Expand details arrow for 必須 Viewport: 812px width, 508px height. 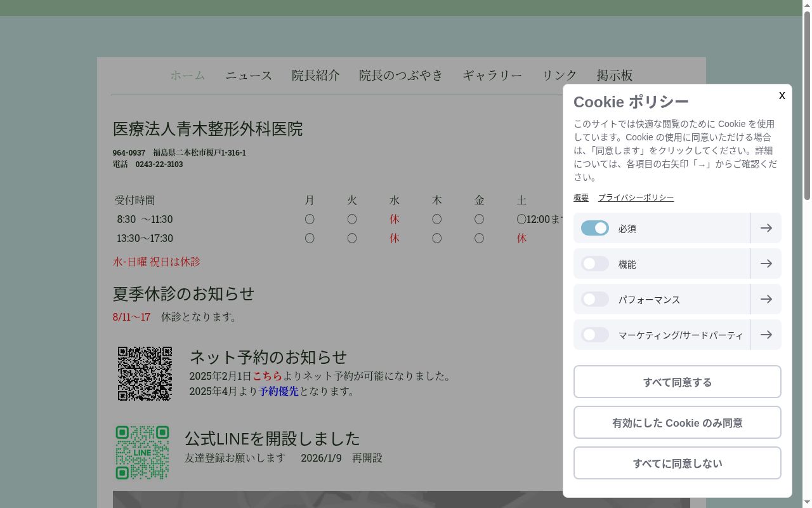(x=766, y=228)
